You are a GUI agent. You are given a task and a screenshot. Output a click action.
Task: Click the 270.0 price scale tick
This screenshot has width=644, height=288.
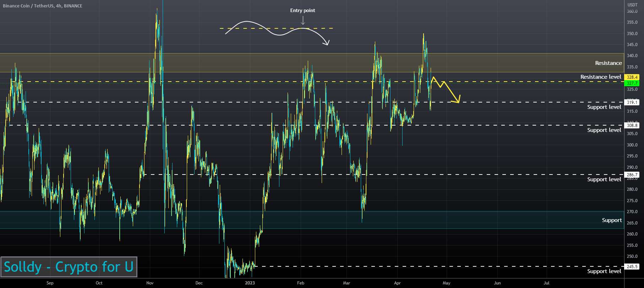[632, 212]
